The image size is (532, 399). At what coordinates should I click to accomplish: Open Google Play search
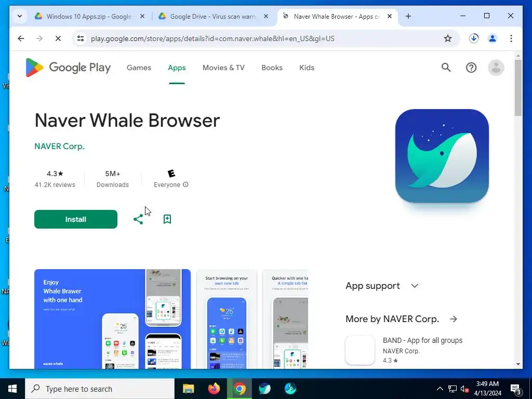click(x=446, y=68)
